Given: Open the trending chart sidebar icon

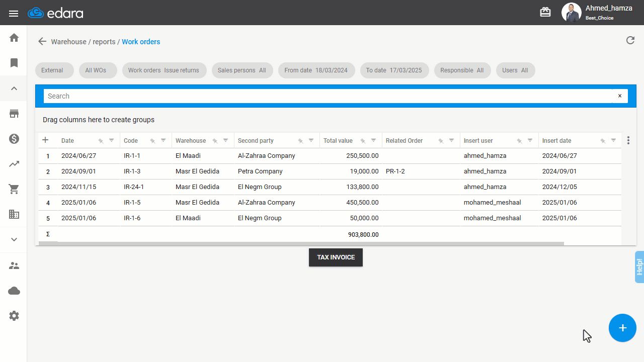Looking at the screenshot, I should point(14,164).
